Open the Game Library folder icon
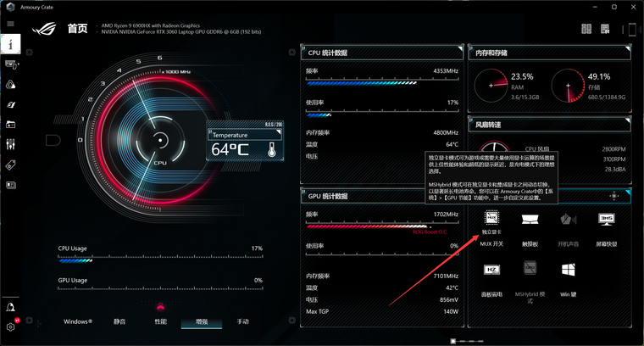644x346 pixels. tap(11, 124)
